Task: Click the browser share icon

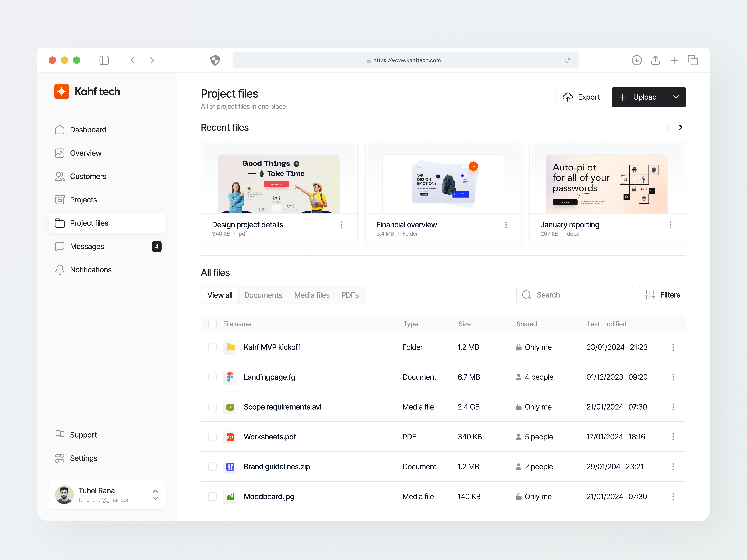Action: (655, 60)
